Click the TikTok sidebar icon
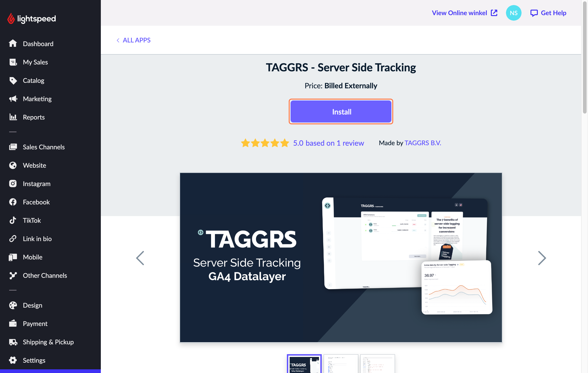Viewport: 588px width, 373px height. pyautogui.click(x=12, y=220)
